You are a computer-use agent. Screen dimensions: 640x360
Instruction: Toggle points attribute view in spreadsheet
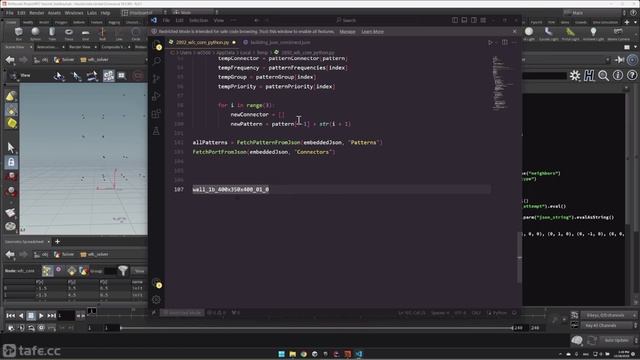(x=47, y=271)
